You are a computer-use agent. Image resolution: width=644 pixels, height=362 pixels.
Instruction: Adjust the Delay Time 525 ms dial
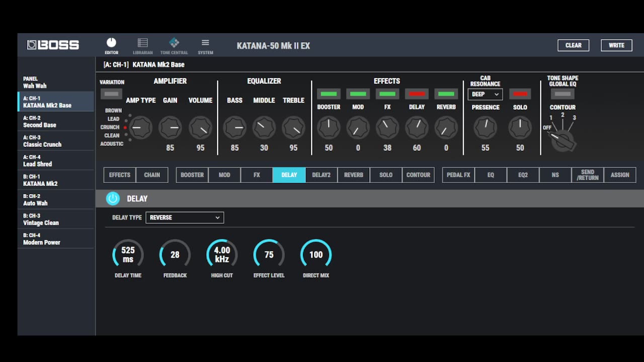point(128,254)
